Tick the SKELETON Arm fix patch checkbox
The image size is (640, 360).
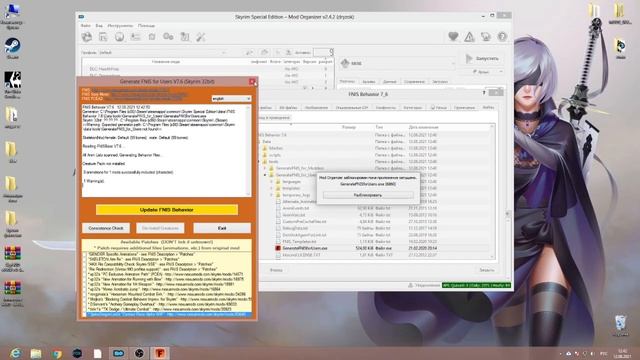84,259
